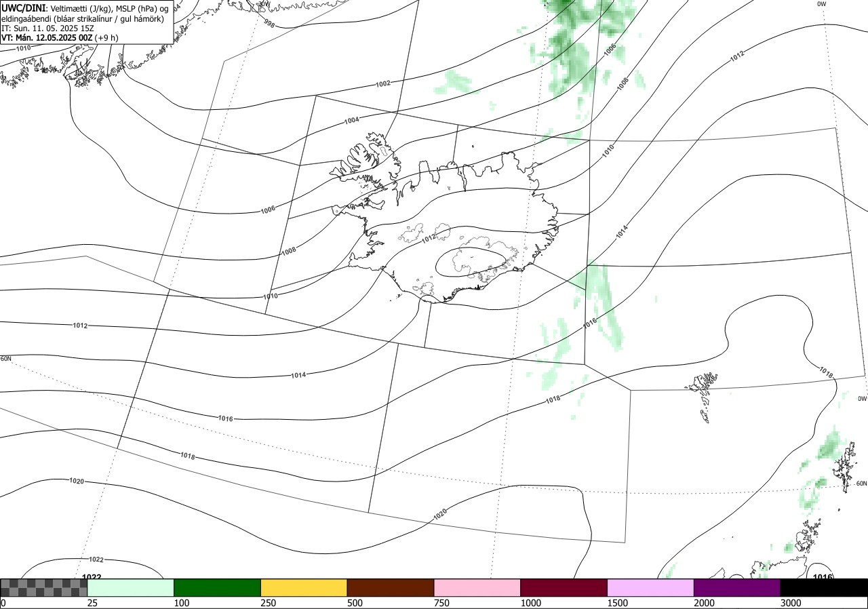Click the "VT: Mán. 12.05.2025 00Z" valid time

coord(47,38)
